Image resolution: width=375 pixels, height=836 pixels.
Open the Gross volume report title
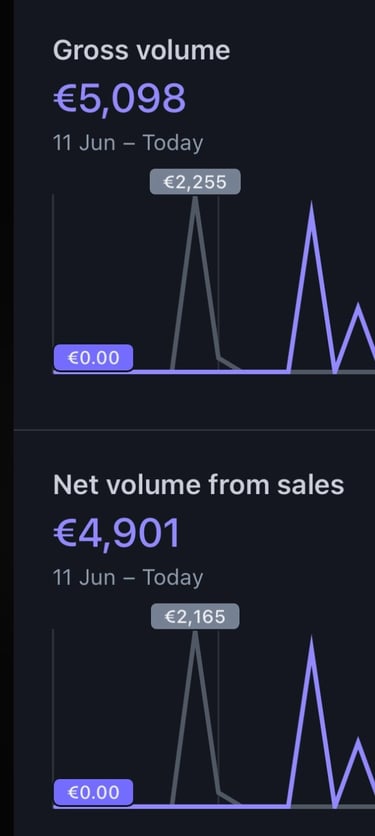pos(141,51)
